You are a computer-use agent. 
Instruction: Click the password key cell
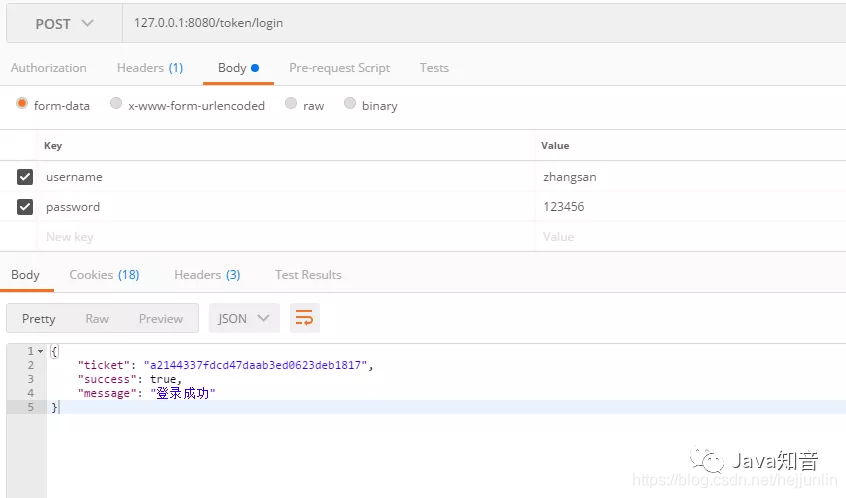286,207
